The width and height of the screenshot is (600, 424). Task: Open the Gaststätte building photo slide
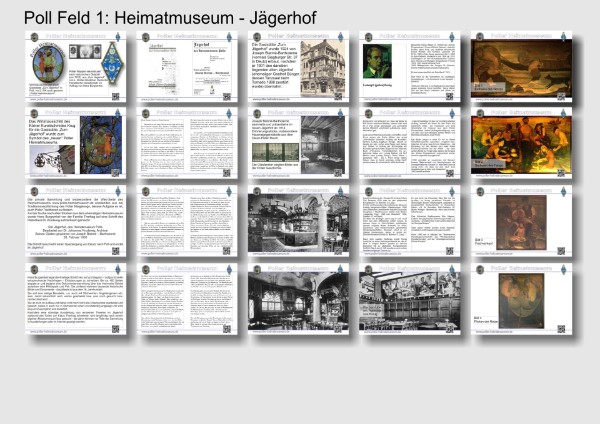[x=297, y=66]
